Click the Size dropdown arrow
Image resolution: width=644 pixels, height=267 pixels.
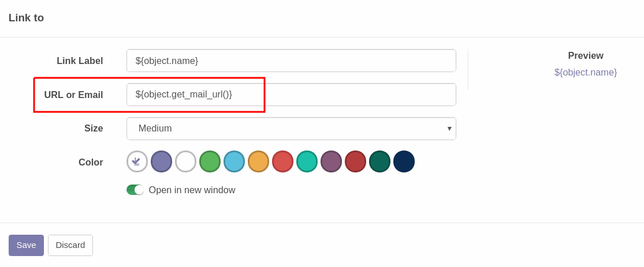[x=449, y=129]
